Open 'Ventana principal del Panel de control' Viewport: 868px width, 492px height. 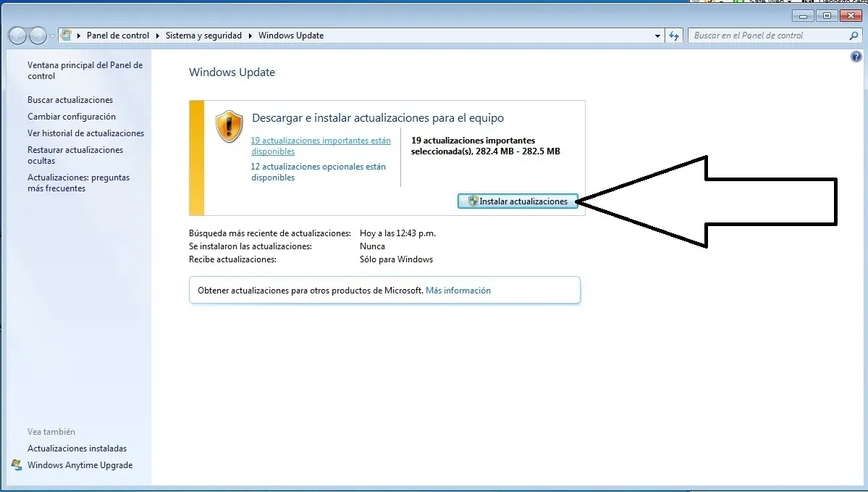(85, 70)
